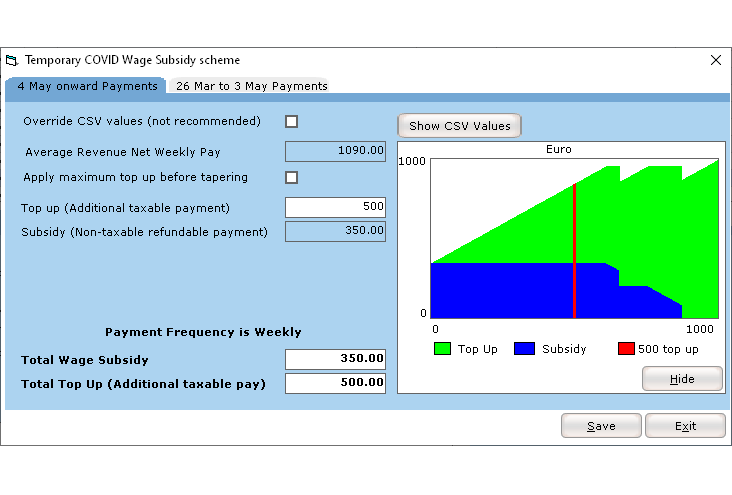Click the red 500 top up legend swatch

pos(626,349)
